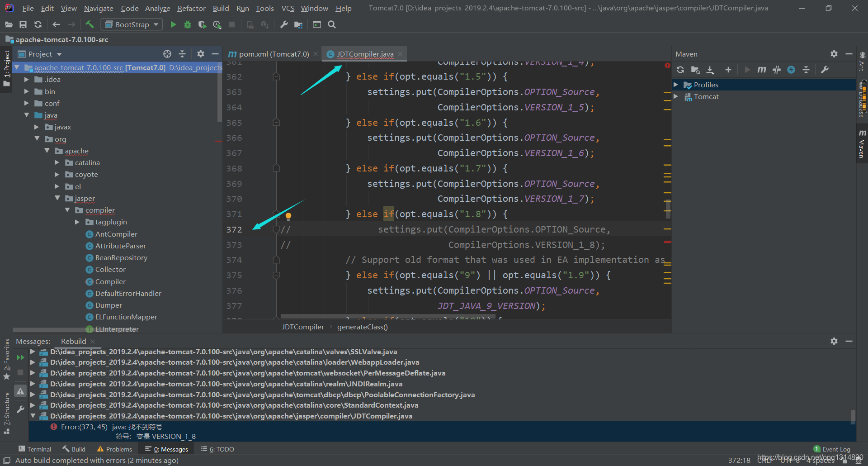The image size is (868, 466).
Task: Open main toolbar wrench settings icon
Action: click(284, 24)
